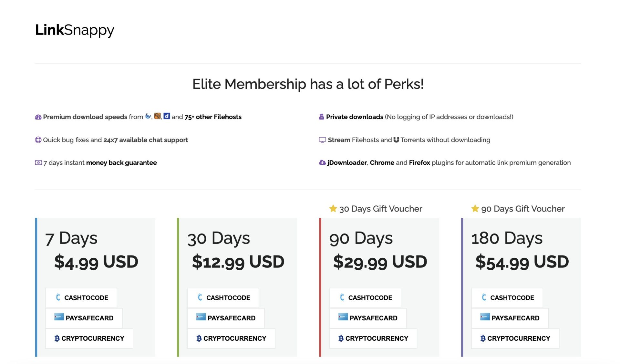Click the lifebuoy support icon
Screen dimensions: 620x364
tap(38, 140)
